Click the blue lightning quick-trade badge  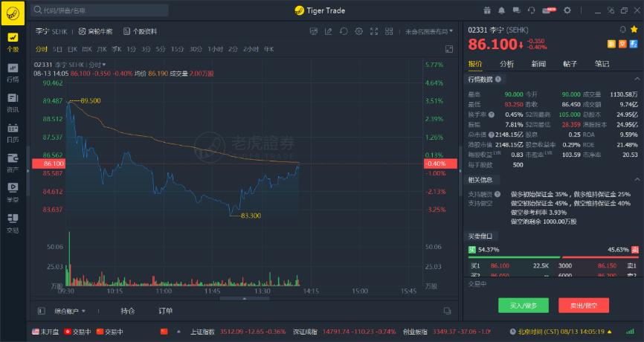click(x=634, y=44)
